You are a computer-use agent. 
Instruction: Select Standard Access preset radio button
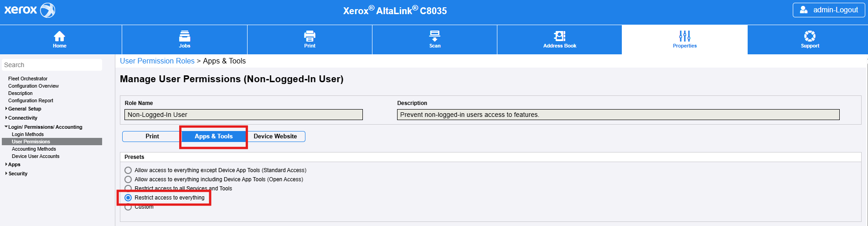click(x=128, y=170)
